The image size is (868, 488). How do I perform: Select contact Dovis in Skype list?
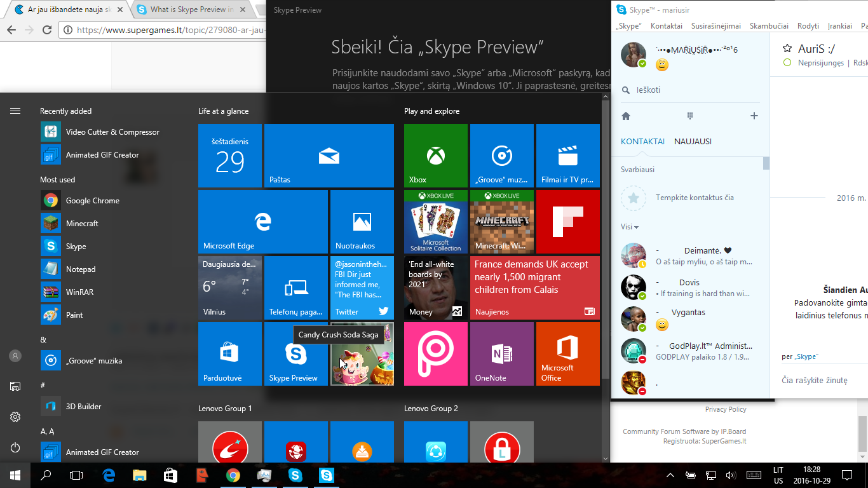tap(691, 288)
